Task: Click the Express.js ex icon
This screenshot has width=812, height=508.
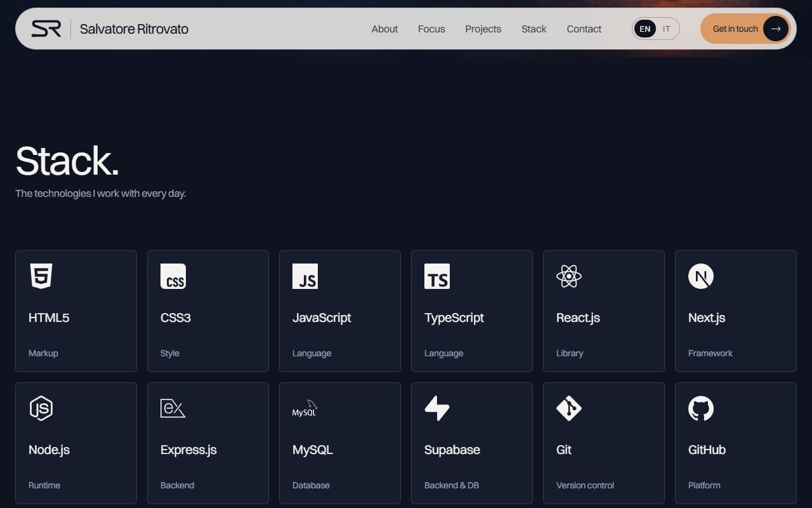Action: tap(173, 408)
